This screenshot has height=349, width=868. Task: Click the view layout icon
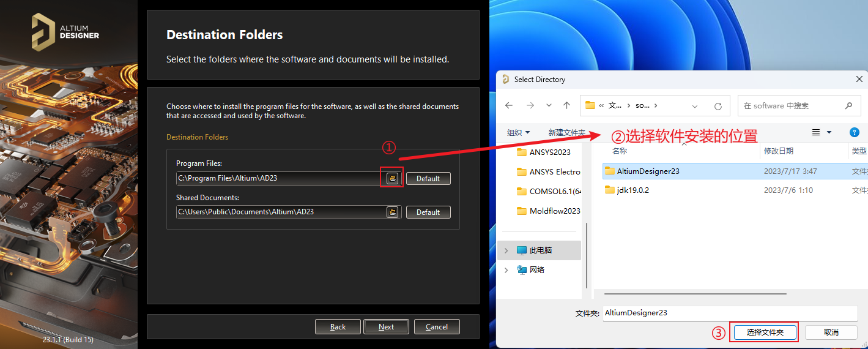point(815,132)
